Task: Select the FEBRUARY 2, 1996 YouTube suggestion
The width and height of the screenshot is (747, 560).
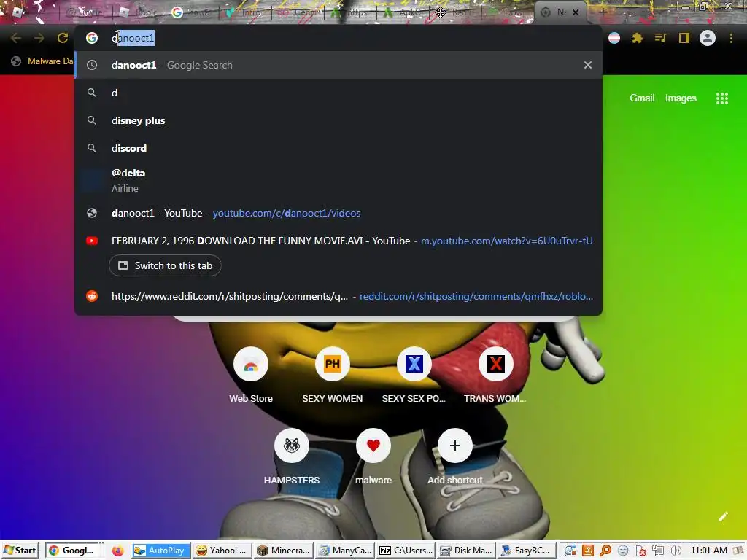Action: (338, 241)
